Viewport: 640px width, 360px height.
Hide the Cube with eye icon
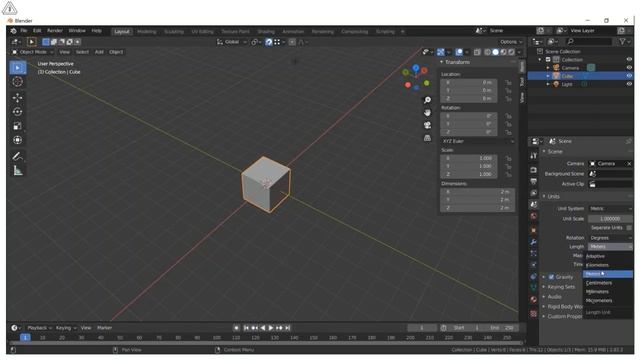click(x=629, y=76)
